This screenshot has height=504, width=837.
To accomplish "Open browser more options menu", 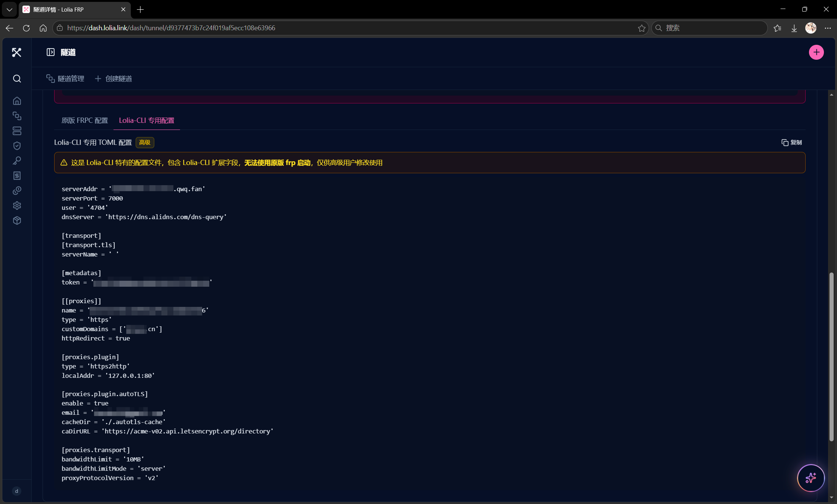I will (828, 28).
